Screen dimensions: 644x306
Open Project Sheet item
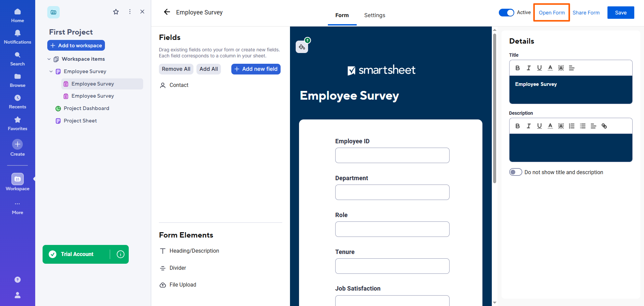(x=80, y=121)
